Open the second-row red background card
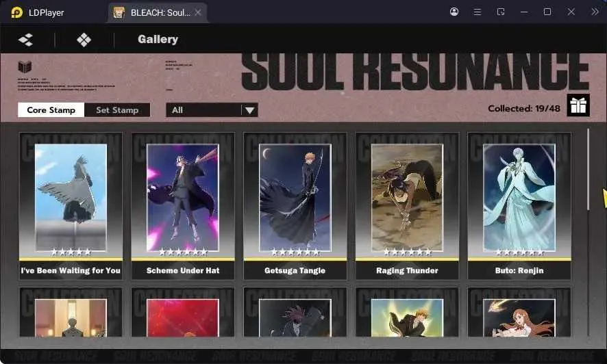This screenshot has width=607, height=364. 183,312
